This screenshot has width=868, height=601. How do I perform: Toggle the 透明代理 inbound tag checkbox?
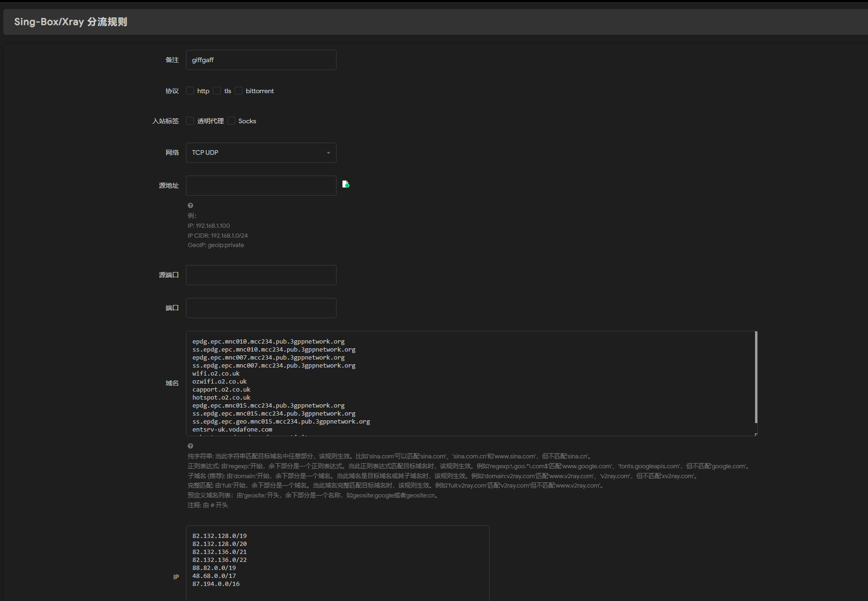pos(190,121)
